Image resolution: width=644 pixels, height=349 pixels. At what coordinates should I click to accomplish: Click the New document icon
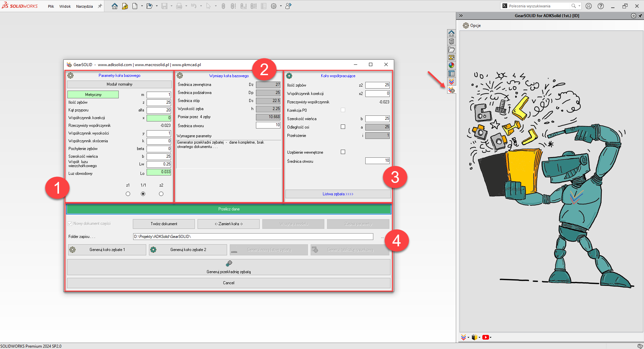(x=135, y=6)
